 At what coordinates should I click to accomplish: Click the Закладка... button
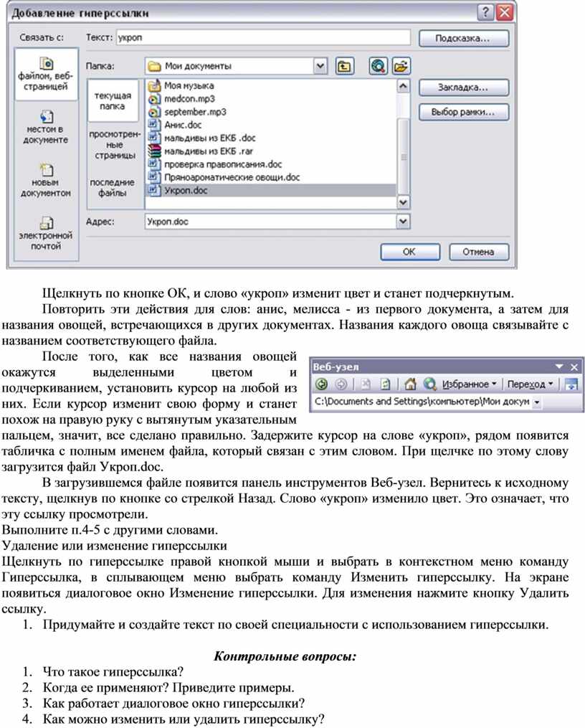[x=463, y=88]
